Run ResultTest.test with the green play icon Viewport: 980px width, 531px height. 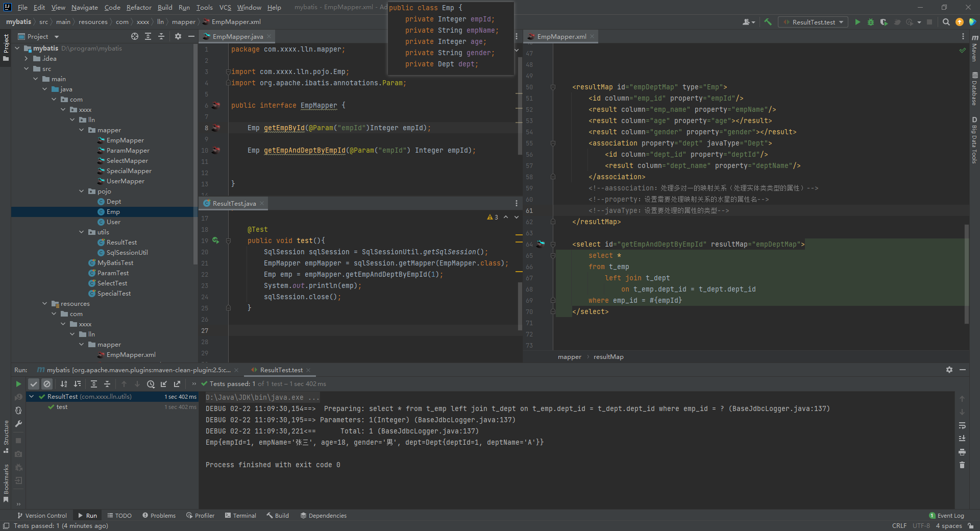point(857,22)
